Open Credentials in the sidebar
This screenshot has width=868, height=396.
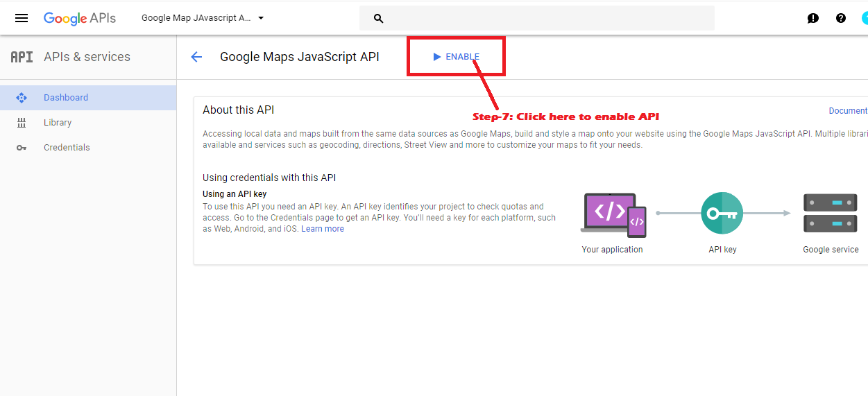(88, 148)
